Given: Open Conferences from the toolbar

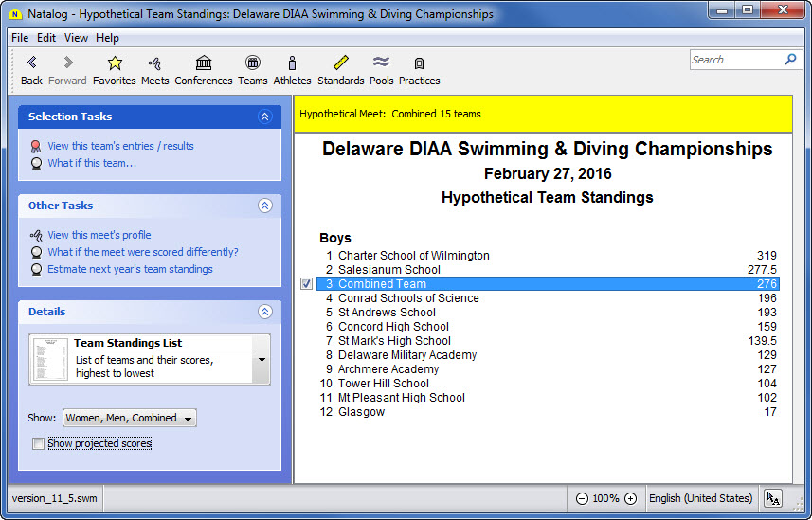Looking at the screenshot, I should (203, 63).
